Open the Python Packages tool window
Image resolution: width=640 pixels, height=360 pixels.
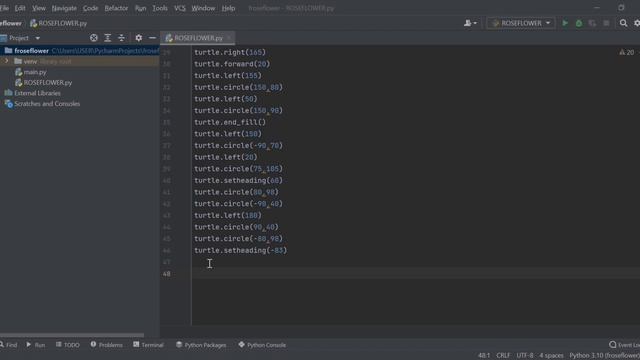(x=201, y=345)
